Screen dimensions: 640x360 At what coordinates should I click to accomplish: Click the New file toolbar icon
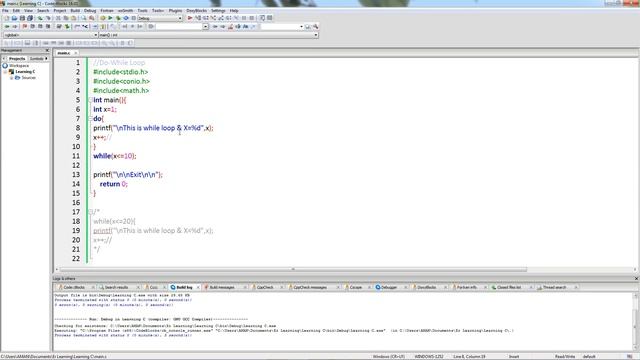pos(7,18)
